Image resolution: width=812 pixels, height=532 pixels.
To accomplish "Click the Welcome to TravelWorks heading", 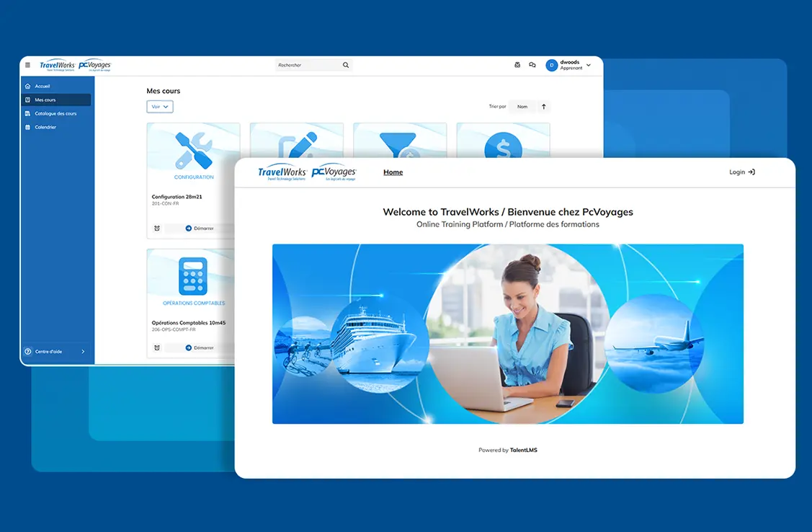I will tap(507, 212).
